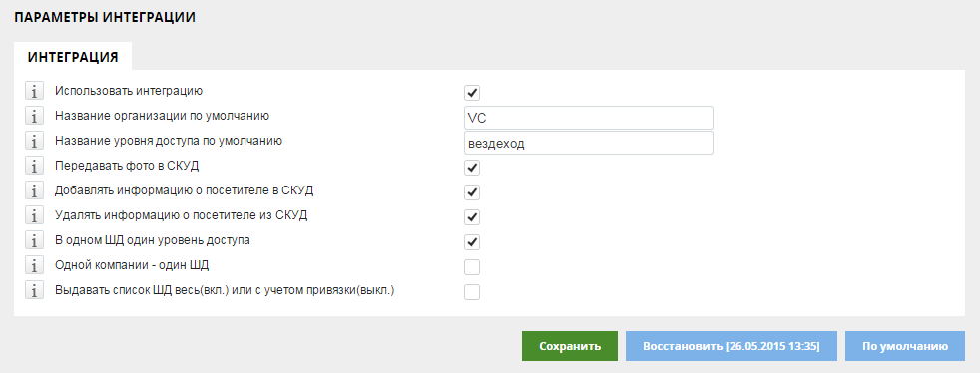Click info icon for Выдавать список ШД
This screenshot has height=373, width=980.
coord(34,290)
